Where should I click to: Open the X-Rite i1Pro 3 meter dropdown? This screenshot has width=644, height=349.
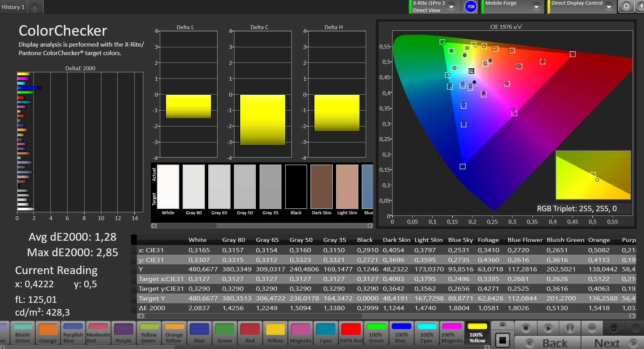pyautogui.click(x=452, y=7)
